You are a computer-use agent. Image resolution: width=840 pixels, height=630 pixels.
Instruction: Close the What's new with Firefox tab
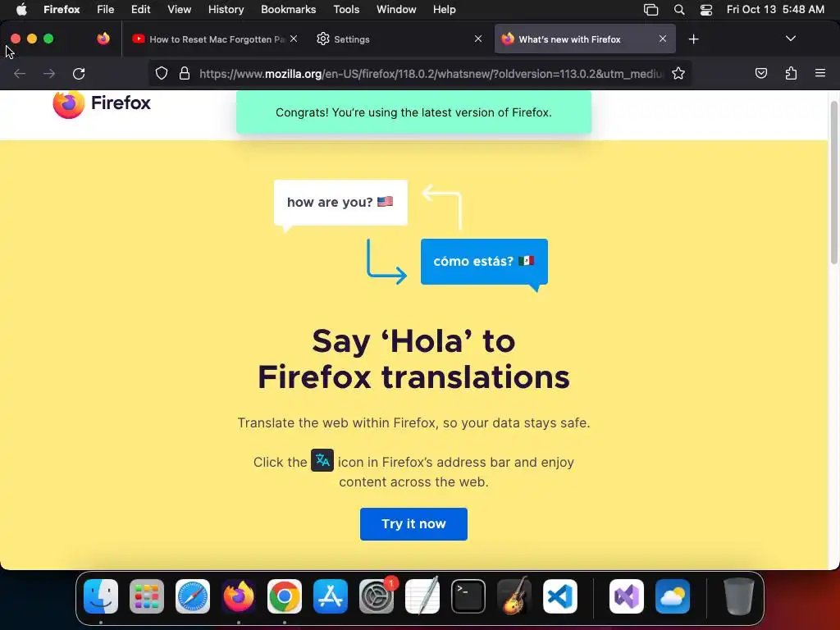point(663,39)
